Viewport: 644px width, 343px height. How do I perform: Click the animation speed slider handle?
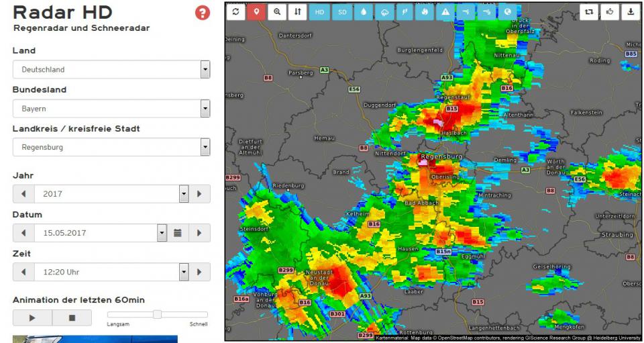157,314
